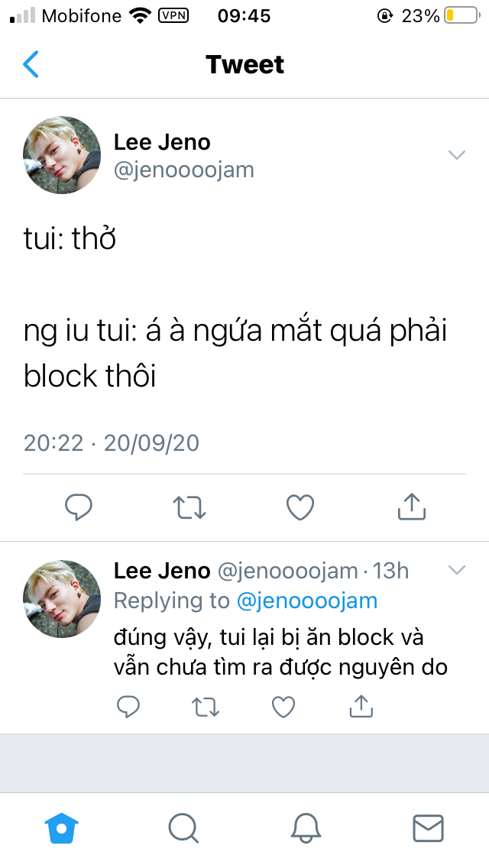Like the main tweet
Image resolution: width=489 pixels, height=868 pixels.
coord(300,507)
